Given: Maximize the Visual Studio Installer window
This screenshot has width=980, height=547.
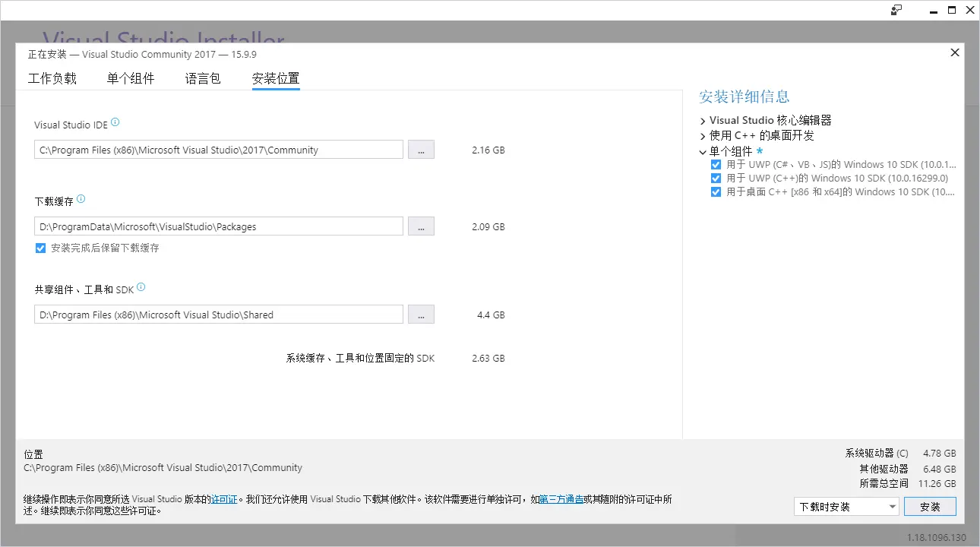Looking at the screenshot, I should [952, 10].
